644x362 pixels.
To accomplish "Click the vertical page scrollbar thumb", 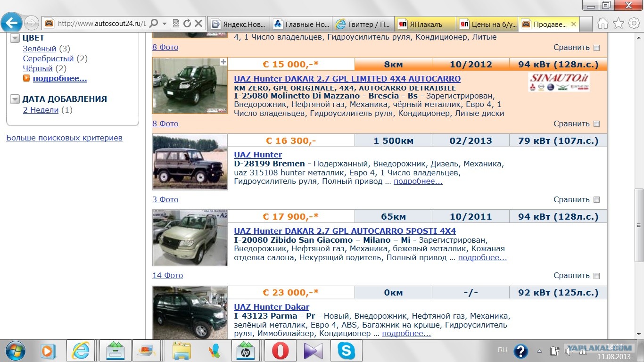I will tap(639, 225).
